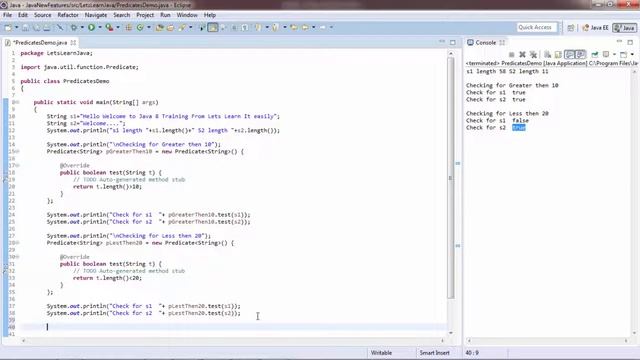The width and height of the screenshot is (640, 360).
Task: Click Display Selected Console icon
Action: point(606,54)
